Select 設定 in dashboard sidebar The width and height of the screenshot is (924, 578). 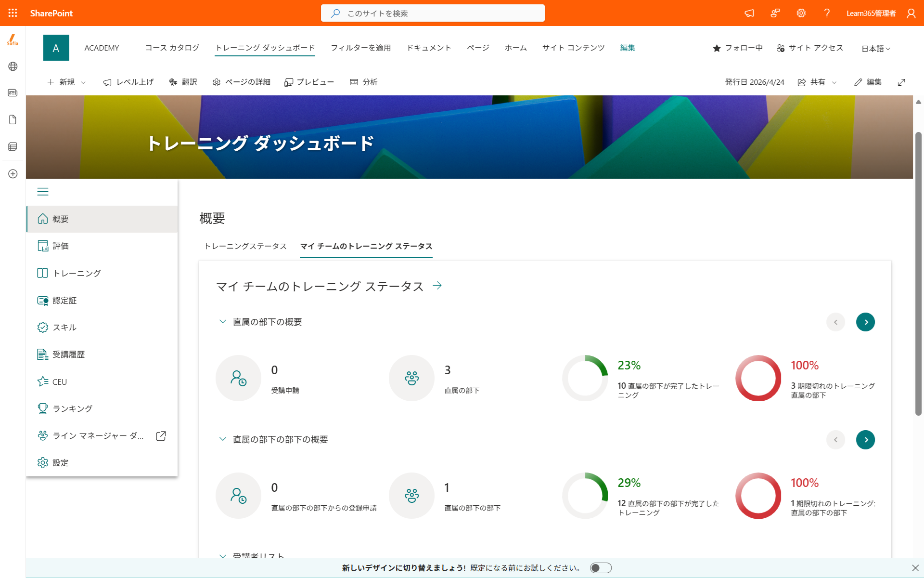(x=102, y=463)
